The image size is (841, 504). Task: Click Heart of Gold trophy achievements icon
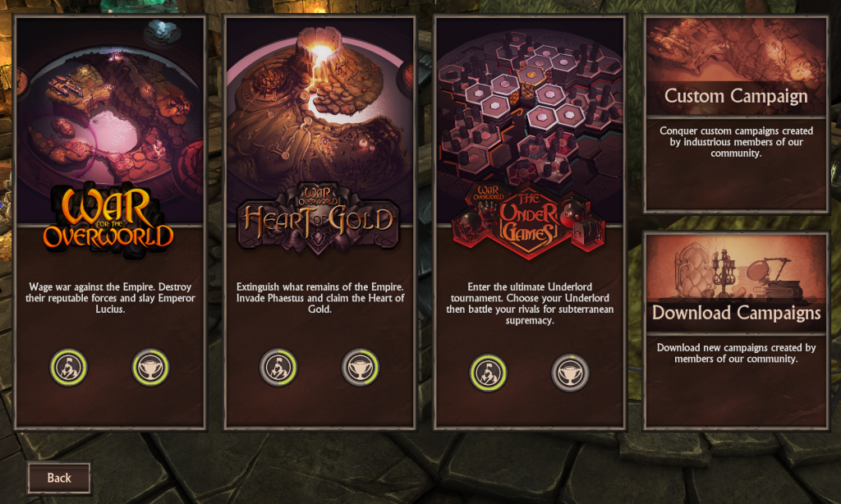tap(361, 367)
